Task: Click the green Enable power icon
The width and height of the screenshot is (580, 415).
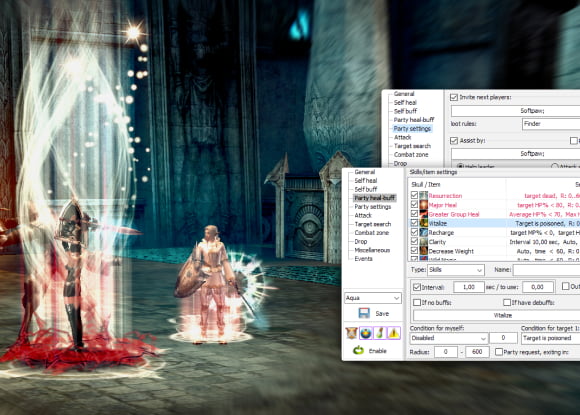Action: 358,350
